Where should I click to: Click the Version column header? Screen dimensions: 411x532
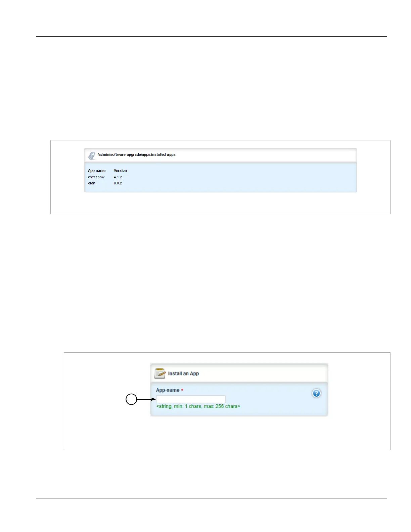[x=120, y=171]
